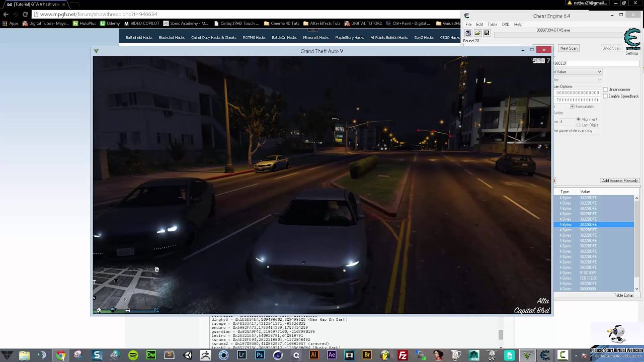
Task: Open FileZilla from the taskbar
Action: (x=403, y=355)
